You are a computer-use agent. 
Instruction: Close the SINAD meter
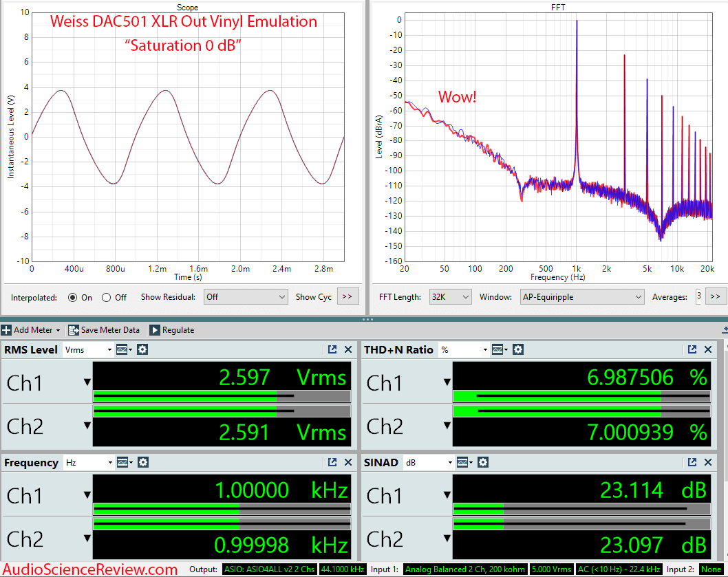tap(707, 462)
